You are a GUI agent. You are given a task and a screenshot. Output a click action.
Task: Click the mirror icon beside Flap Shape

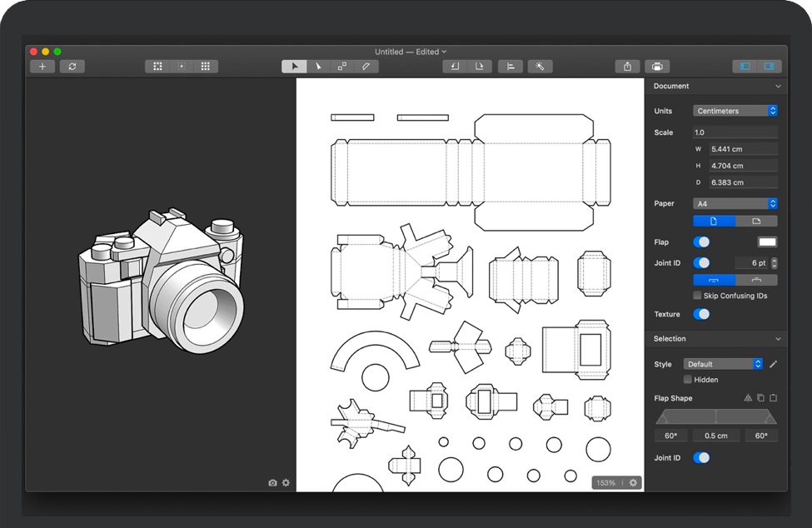[747, 398]
